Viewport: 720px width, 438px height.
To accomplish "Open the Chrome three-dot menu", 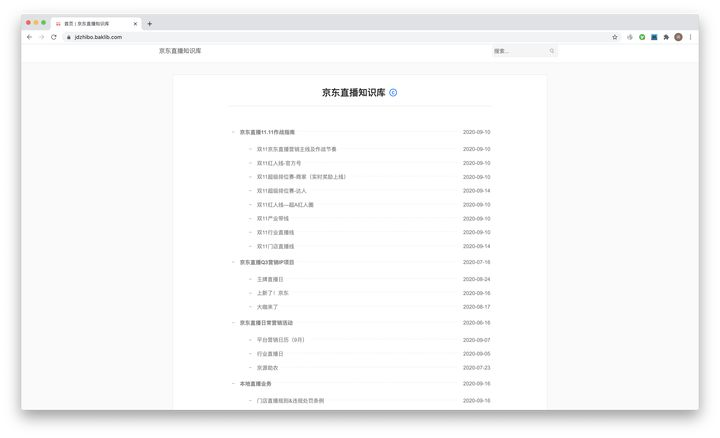I will [x=690, y=37].
